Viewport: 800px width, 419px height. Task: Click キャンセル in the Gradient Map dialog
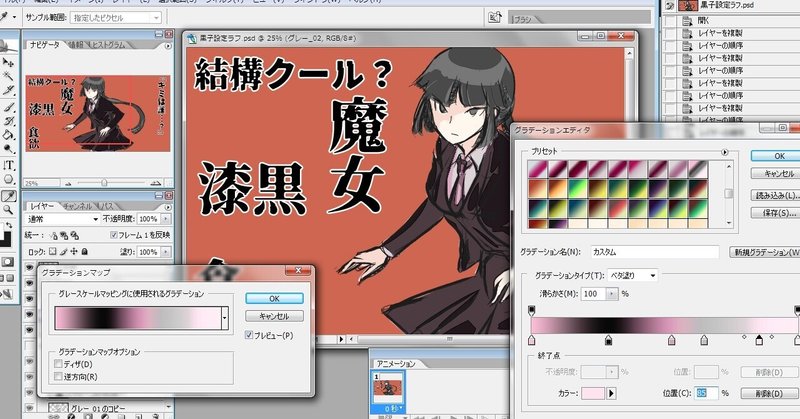click(x=274, y=316)
